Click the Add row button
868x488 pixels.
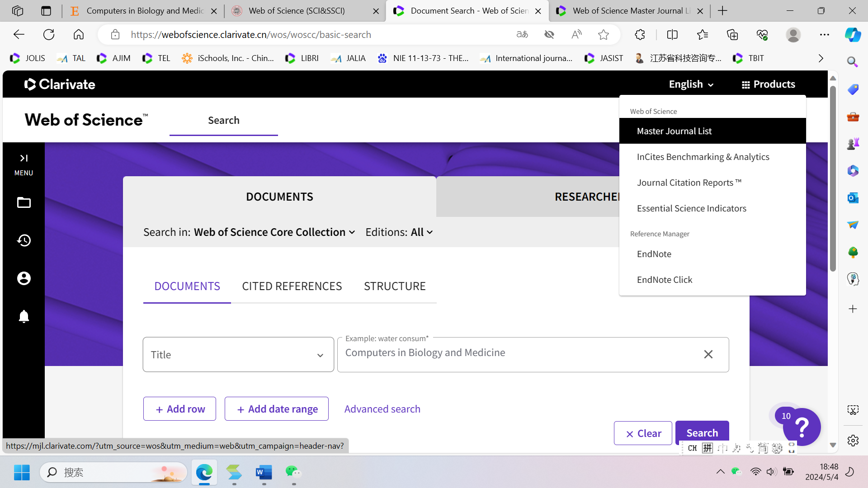(x=179, y=409)
